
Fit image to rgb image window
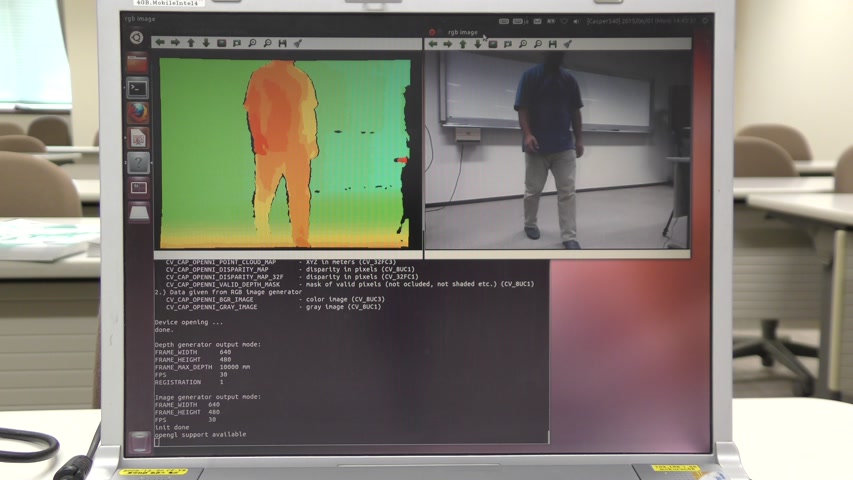pos(508,44)
